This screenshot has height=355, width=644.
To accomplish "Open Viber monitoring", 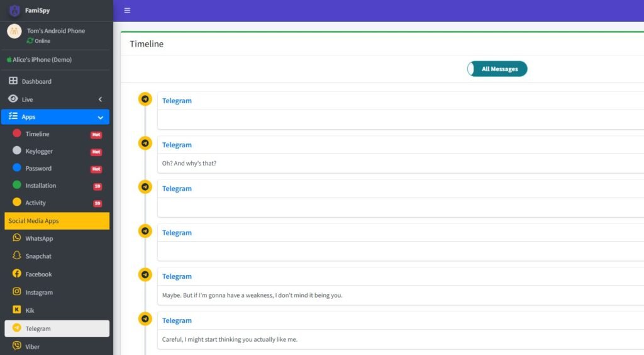I will (x=33, y=347).
